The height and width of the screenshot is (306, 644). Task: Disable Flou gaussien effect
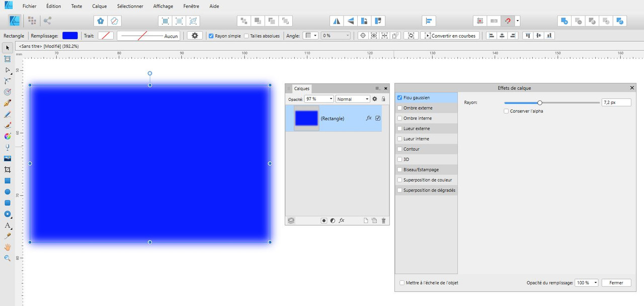(399, 97)
